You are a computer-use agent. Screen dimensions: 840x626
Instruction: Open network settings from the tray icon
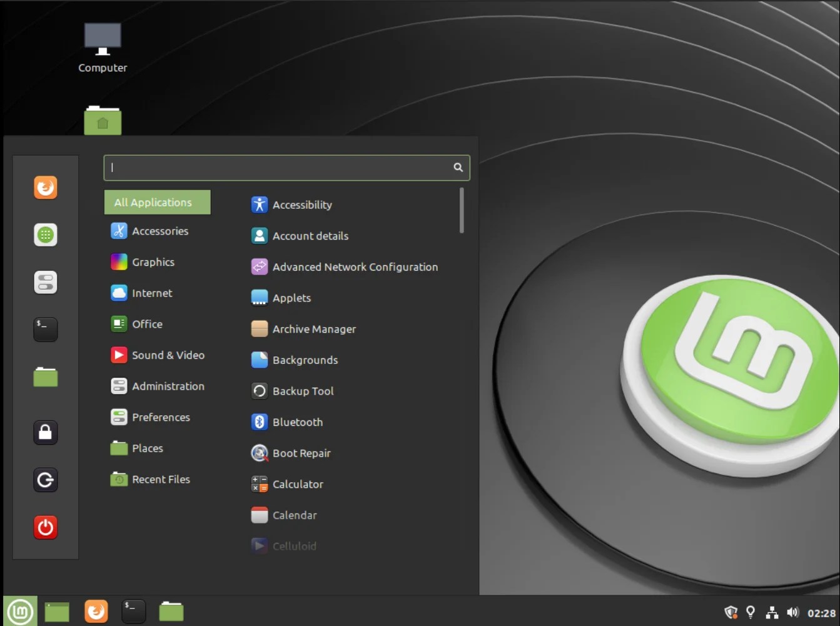(772, 612)
